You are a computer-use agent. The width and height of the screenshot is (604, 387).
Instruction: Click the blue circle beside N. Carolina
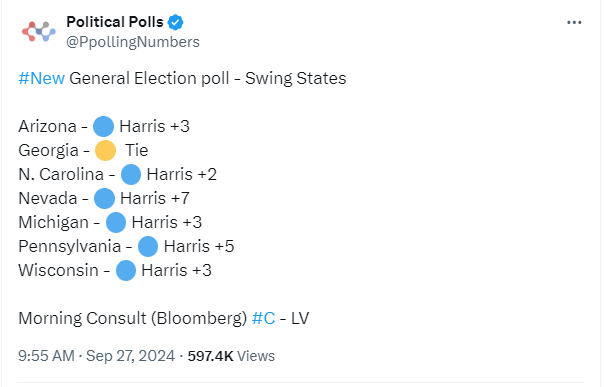tap(131, 174)
